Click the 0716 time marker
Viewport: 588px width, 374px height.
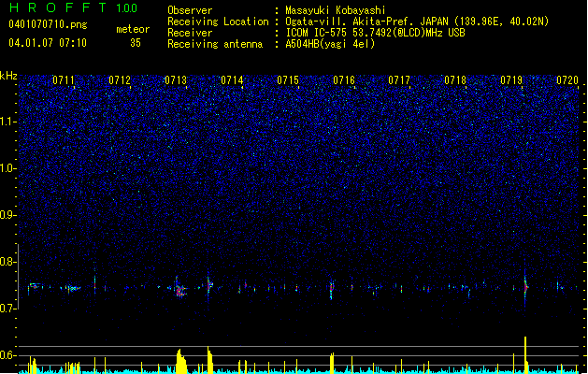pos(344,80)
